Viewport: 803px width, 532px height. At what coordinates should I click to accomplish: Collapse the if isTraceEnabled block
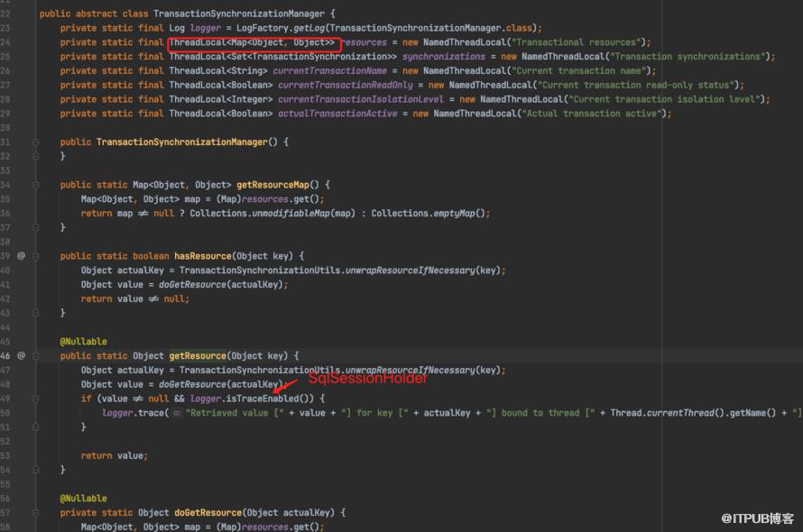pyautogui.click(x=36, y=399)
